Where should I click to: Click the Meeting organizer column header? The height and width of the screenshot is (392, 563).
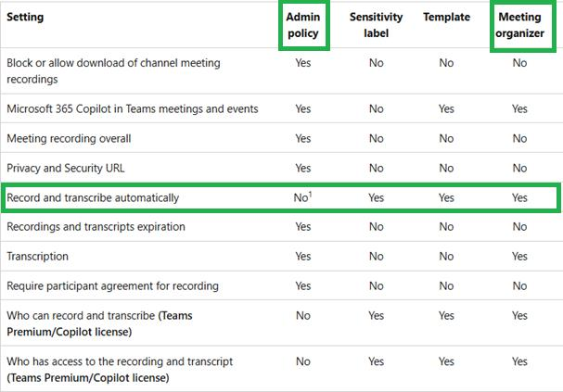tap(519, 25)
